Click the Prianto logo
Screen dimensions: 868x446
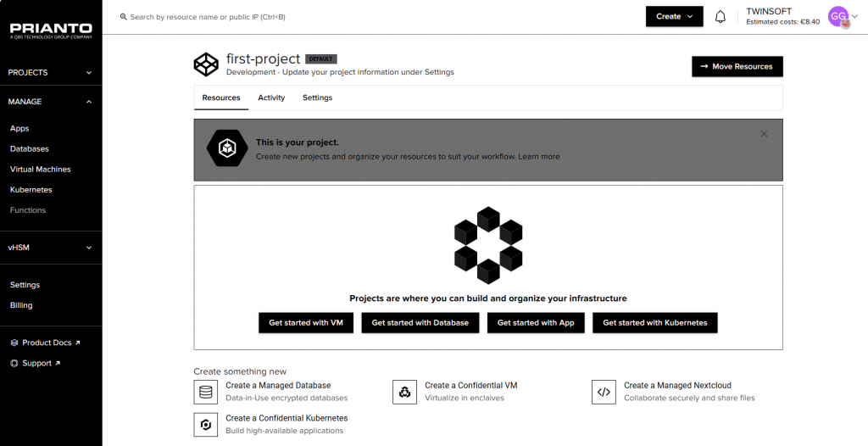point(51,31)
